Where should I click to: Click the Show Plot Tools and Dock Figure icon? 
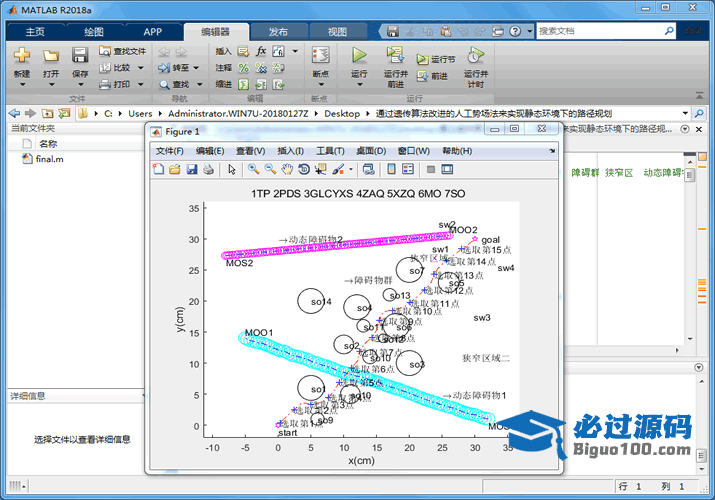coord(447,170)
